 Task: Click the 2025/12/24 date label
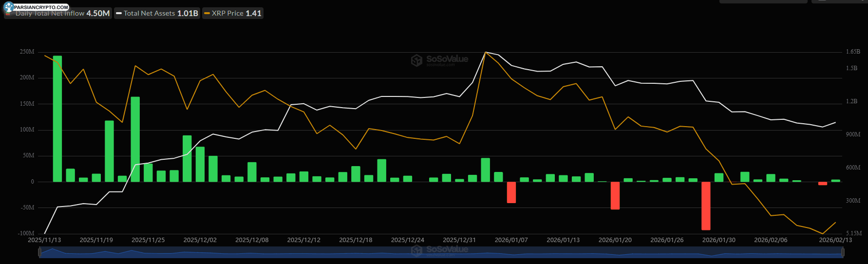(x=408, y=240)
